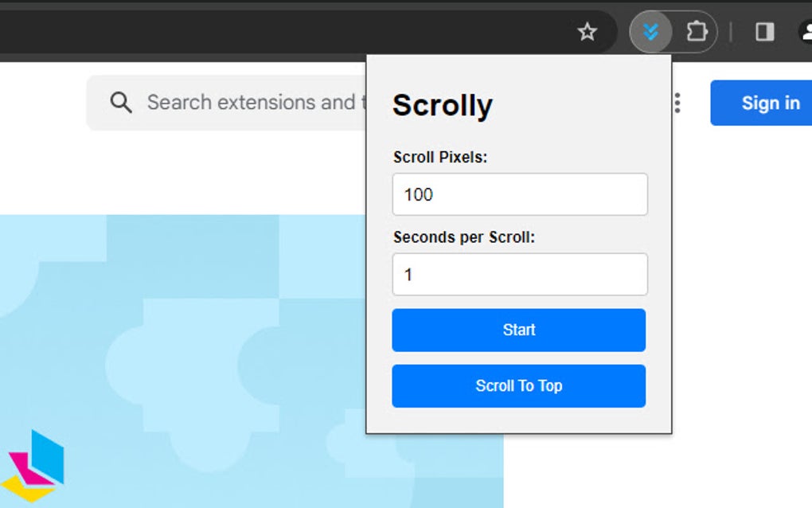Viewport: 812px width, 508px height.
Task: Click the Scrolly popup title
Action: (443, 104)
